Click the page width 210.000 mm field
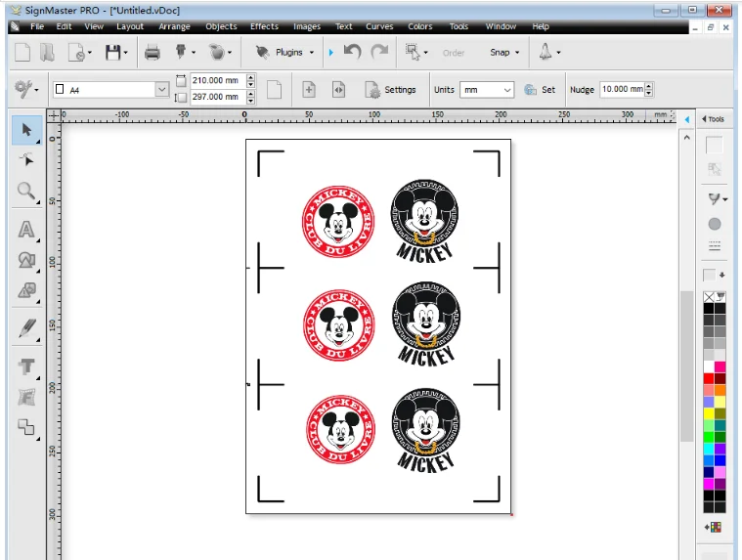Screen dimensions: 742x560 click(218, 80)
